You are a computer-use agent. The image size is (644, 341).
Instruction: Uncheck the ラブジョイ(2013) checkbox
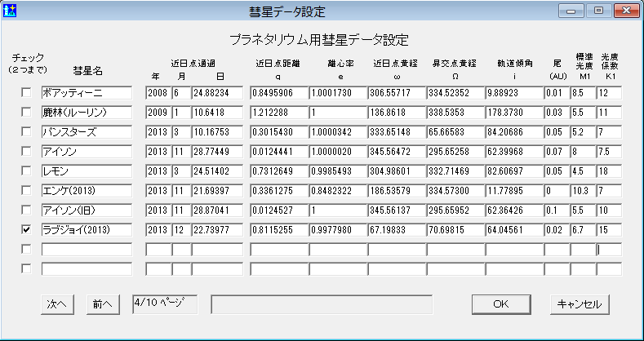click(26, 230)
